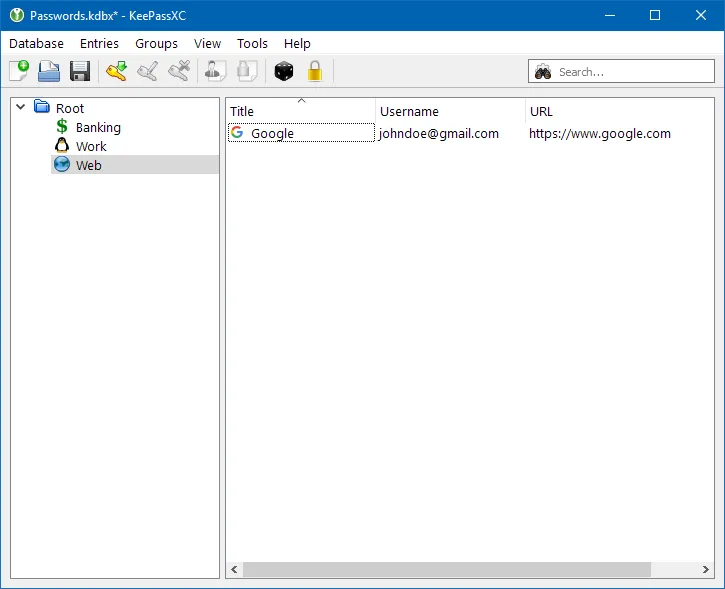Select the Work group

[x=91, y=146]
